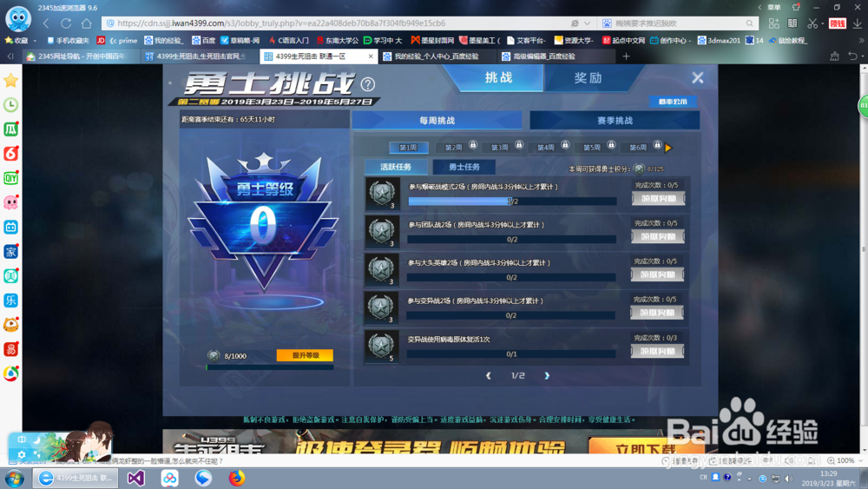Open the address bar dropdown arrow
This screenshot has width=868, height=489.
pos(588,23)
